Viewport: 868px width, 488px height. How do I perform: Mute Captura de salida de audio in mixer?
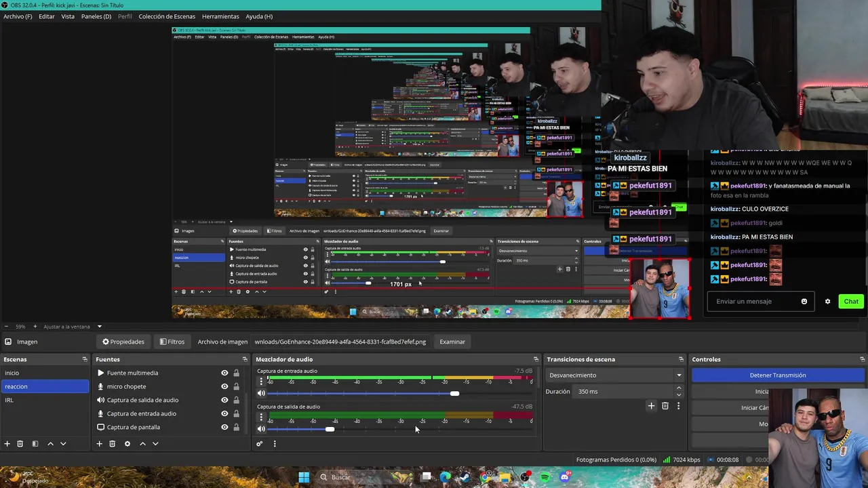pos(261,429)
